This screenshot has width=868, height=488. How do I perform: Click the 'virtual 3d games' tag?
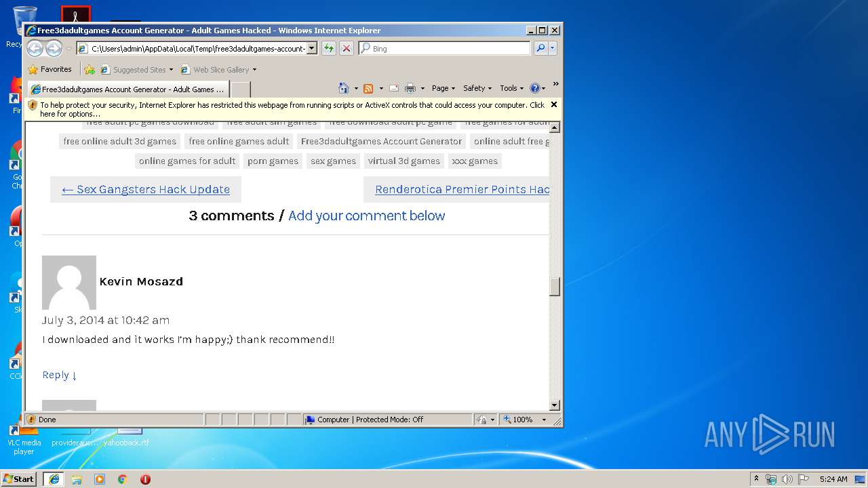pyautogui.click(x=404, y=161)
